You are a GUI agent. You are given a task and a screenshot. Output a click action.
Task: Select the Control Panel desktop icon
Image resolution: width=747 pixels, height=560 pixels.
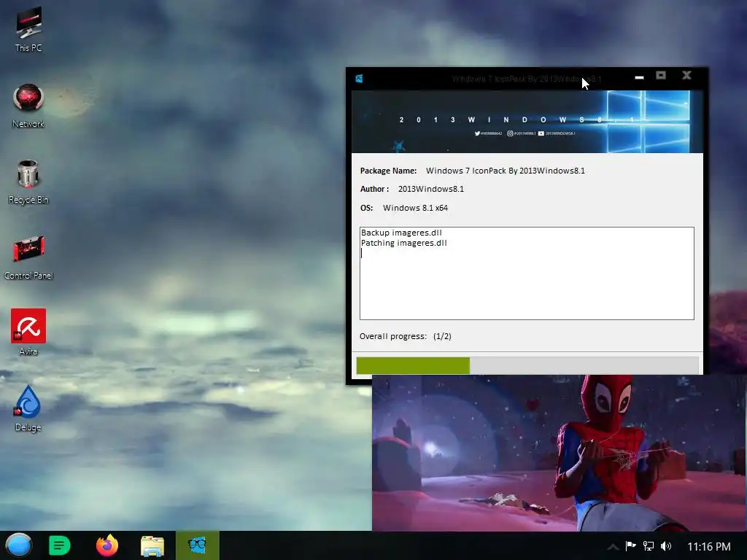click(28, 257)
